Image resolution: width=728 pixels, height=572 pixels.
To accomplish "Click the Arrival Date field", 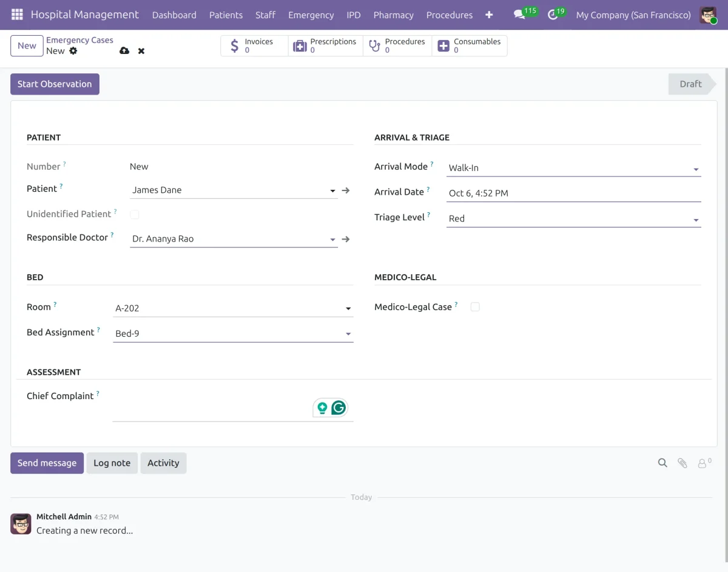I will (574, 193).
